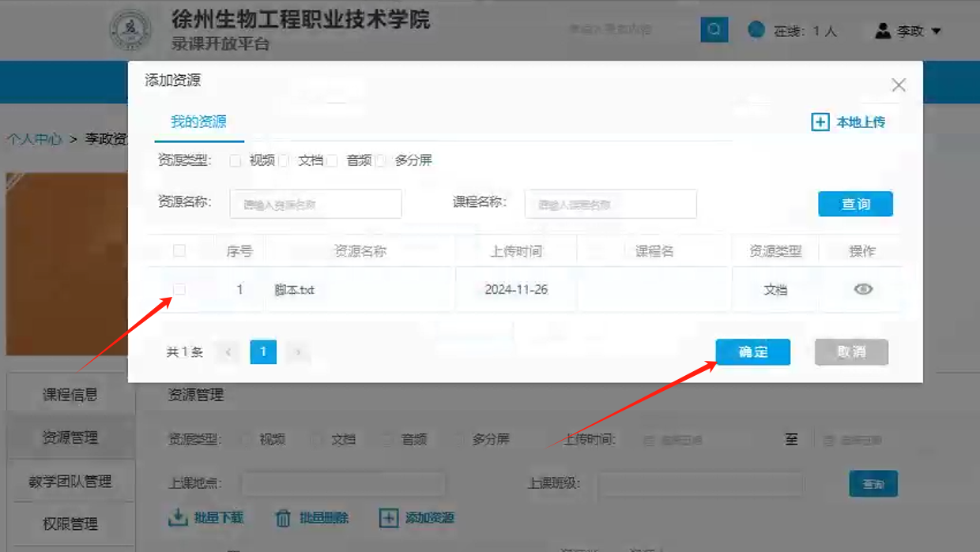Image resolution: width=980 pixels, height=552 pixels.
Task: Click the 资源名称 input field
Action: point(315,204)
